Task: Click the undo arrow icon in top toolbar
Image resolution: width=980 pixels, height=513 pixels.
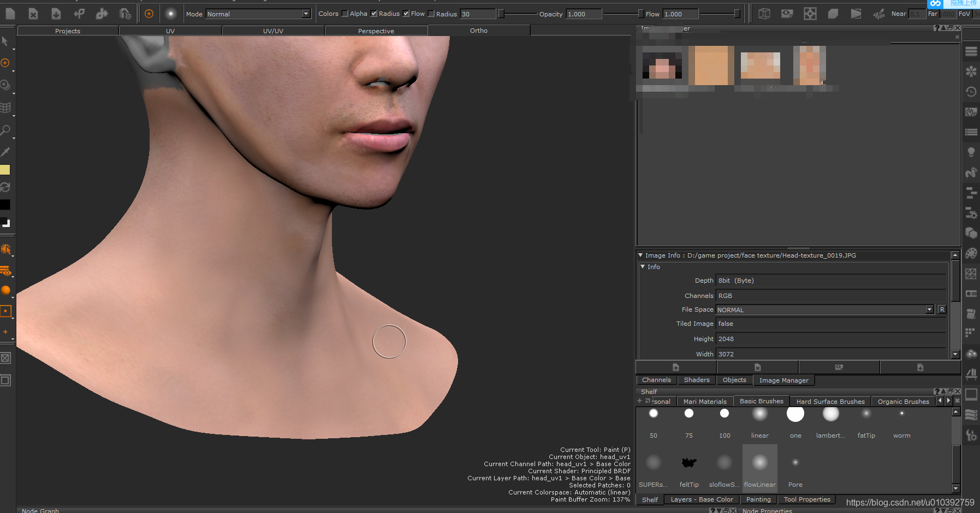Action: (79, 14)
